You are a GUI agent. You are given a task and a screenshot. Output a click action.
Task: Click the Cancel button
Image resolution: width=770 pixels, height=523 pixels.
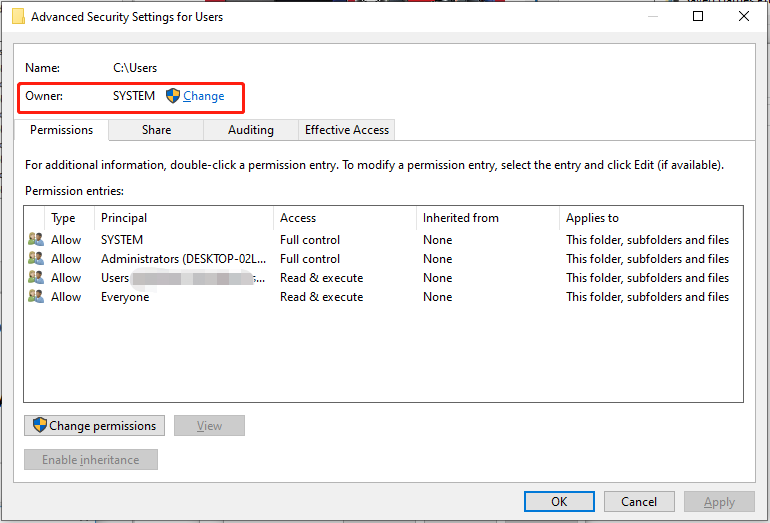[x=639, y=502]
